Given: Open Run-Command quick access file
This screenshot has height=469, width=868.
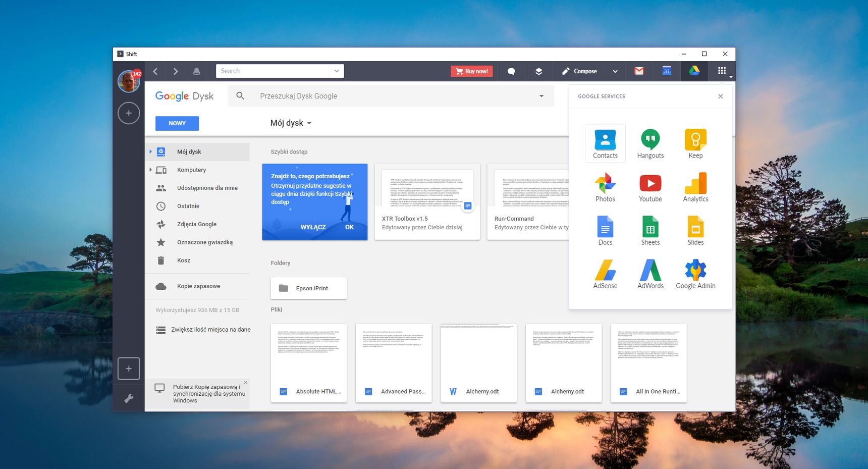Looking at the screenshot, I should pyautogui.click(x=528, y=201).
